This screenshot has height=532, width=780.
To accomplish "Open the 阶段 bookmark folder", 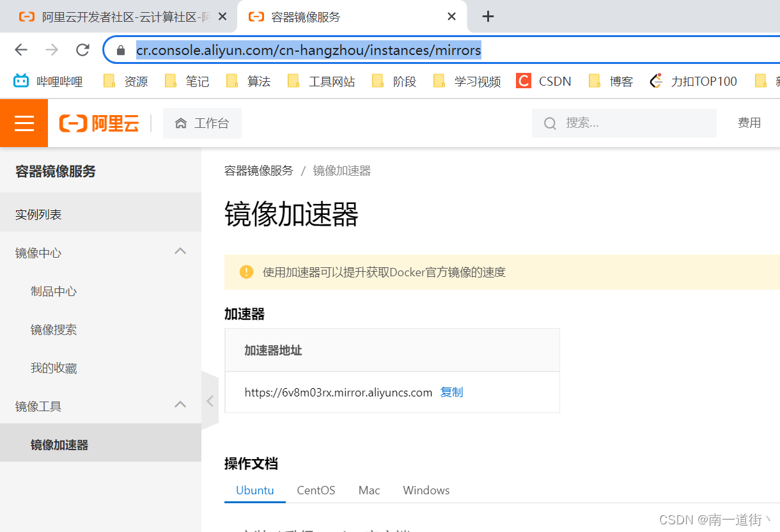I will pos(394,81).
